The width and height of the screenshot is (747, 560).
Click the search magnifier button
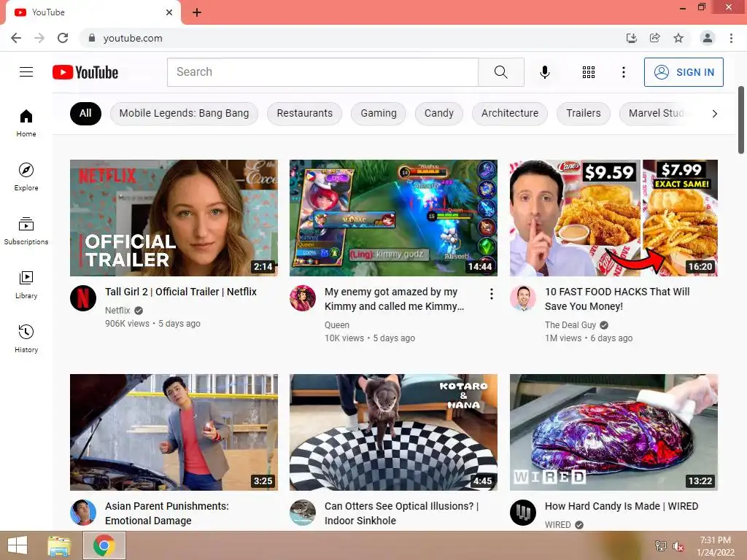[500, 72]
